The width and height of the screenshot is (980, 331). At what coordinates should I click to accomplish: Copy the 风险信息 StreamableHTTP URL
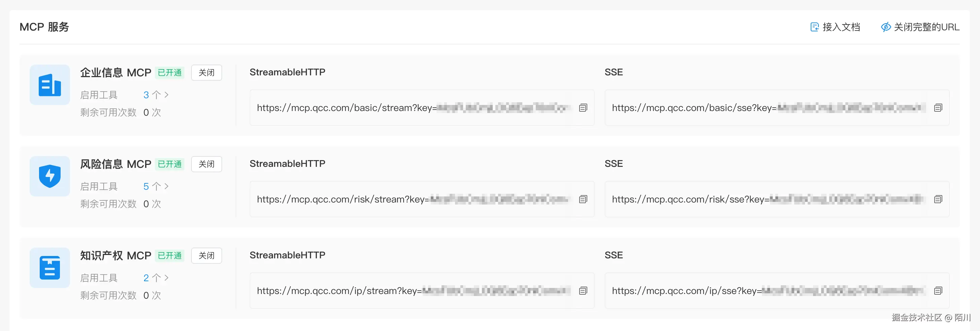583,199
